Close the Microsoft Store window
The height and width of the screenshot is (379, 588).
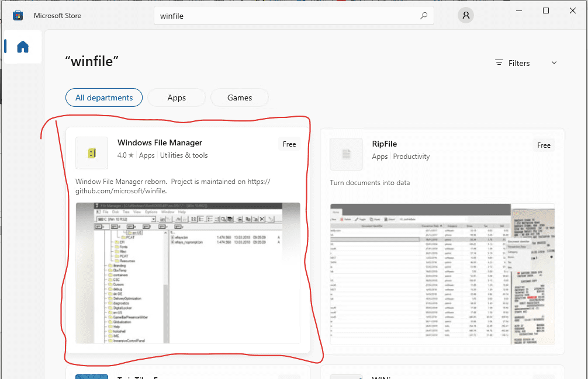click(573, 11)
